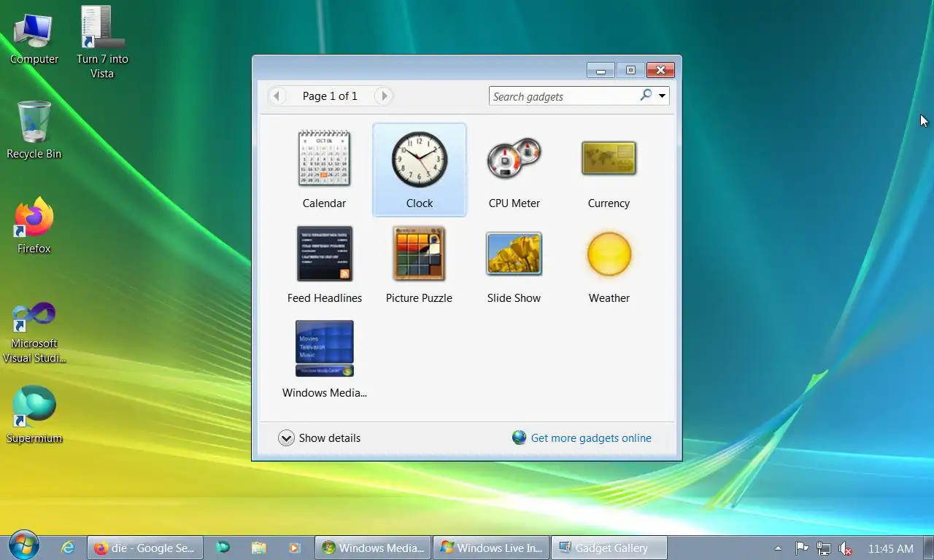Click the globe icon beside gadgets link

click(x=519, y=437)
